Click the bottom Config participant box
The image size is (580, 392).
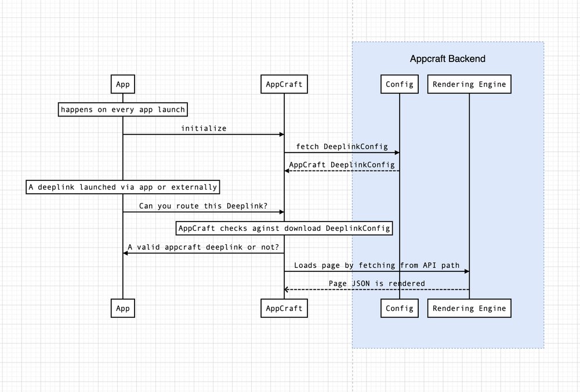point(399,308)
